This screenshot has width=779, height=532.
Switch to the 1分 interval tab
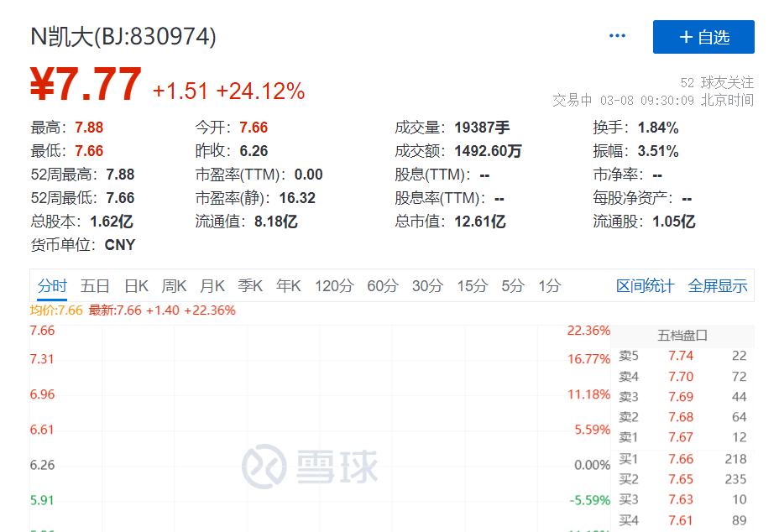(550, 286)
